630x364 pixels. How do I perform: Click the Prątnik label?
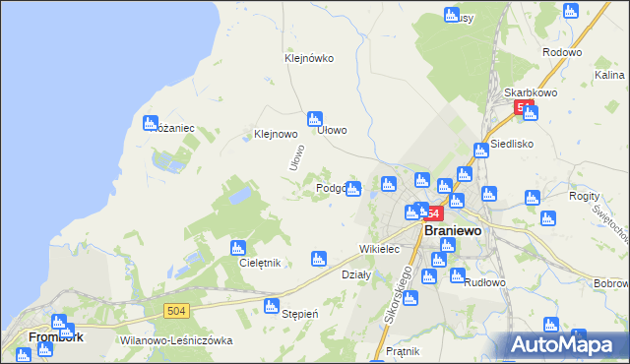coord(403,351)
